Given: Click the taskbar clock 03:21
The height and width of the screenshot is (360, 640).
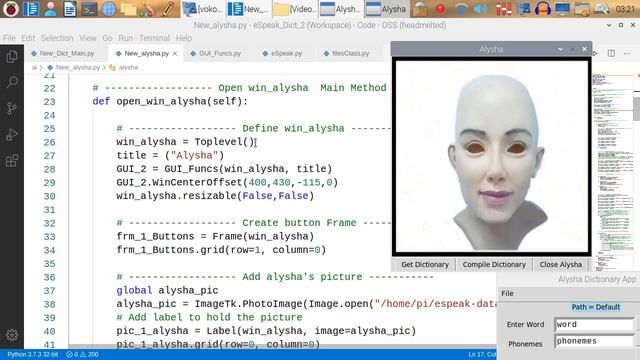Looking at the screenshot, I should click(625, 9).
